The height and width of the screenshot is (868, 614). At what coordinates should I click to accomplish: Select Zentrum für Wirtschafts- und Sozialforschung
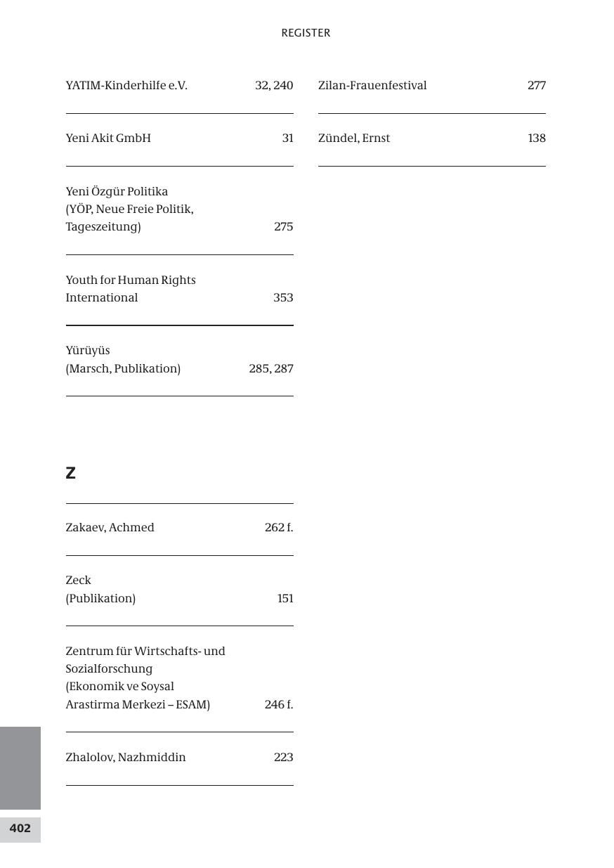[145, 652]
